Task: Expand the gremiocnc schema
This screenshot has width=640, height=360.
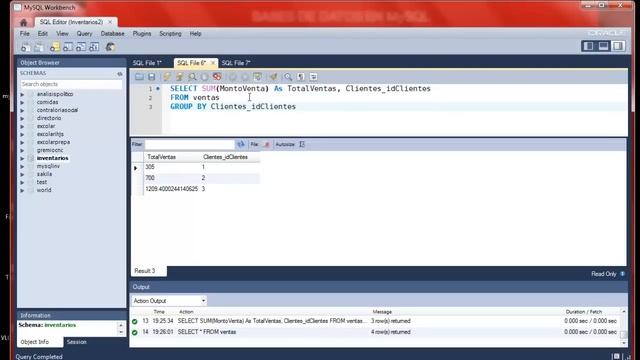Action: pyautogui.click(x=22, y=151)
